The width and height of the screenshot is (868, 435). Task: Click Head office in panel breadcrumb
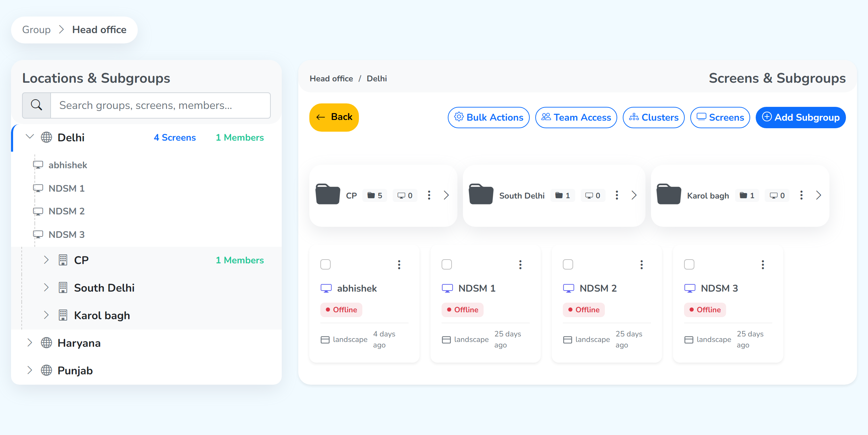pos(331,79)
